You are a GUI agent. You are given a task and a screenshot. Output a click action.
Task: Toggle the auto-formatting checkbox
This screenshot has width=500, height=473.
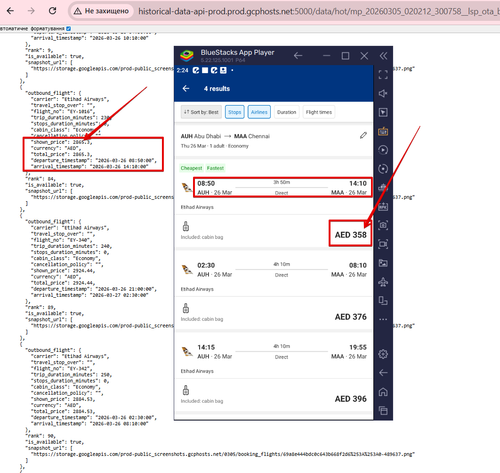pos(69,29)
